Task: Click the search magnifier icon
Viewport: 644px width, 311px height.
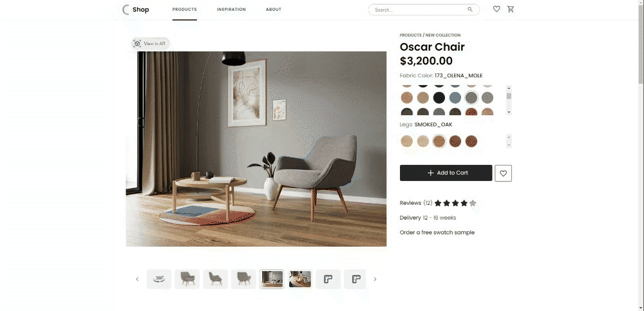Action: click(470, 10)
